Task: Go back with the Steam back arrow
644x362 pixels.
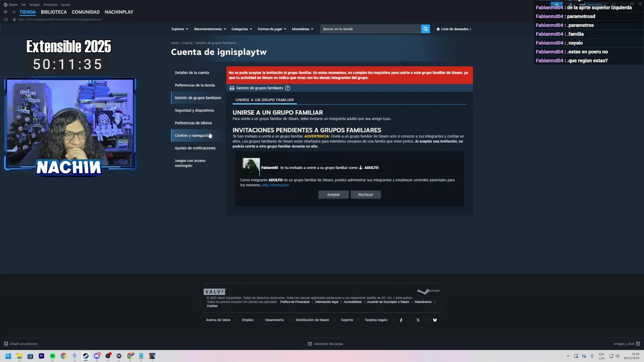Action: tap(6, 12)
